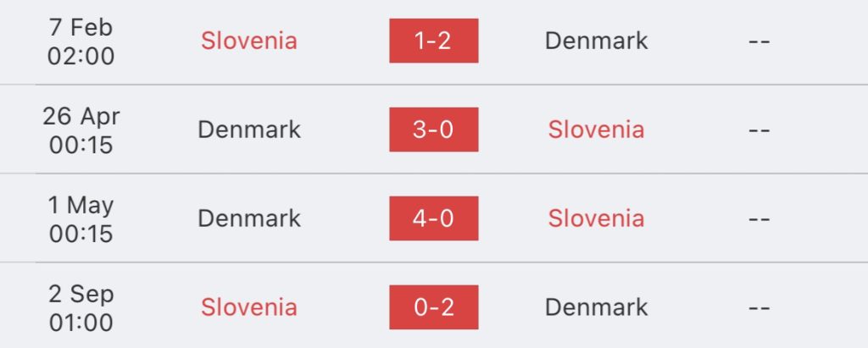Click the 7 Feb 02:00 date cell

click(81, 41)
